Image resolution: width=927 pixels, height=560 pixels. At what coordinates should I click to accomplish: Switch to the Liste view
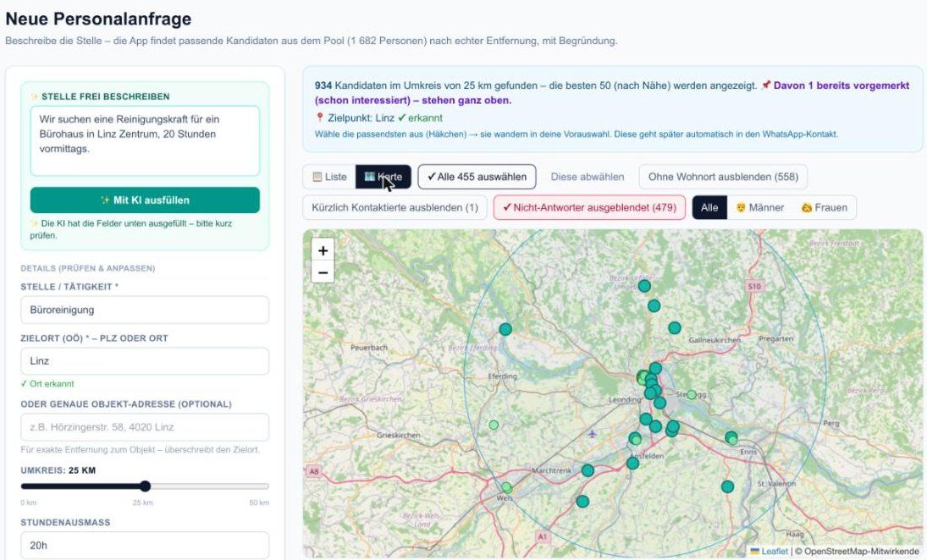point(329,177)
